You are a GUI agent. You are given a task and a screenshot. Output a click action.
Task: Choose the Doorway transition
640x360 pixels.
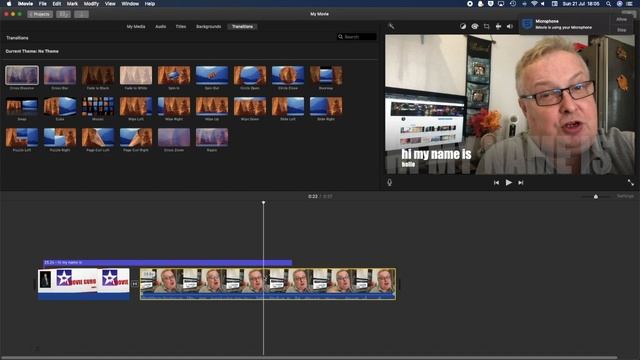click(326, 76)
